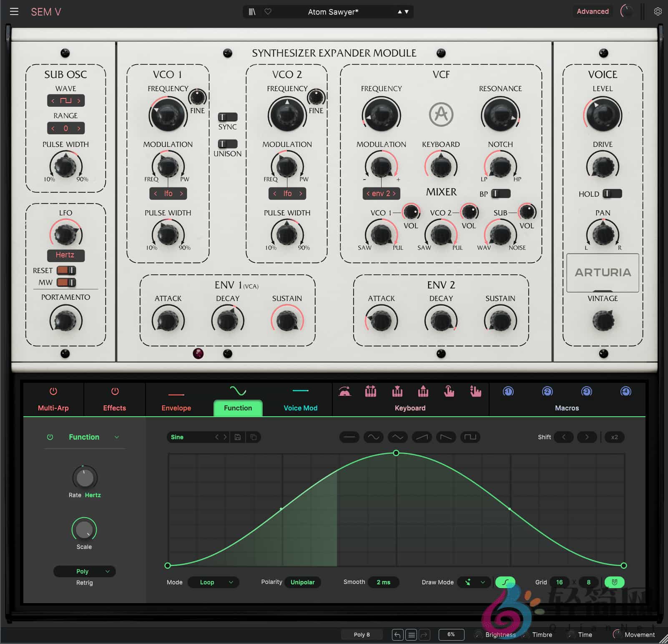Viewport: 668px width, 644px height.
Task: Save the current Function preset
Action: pos(238,437)
